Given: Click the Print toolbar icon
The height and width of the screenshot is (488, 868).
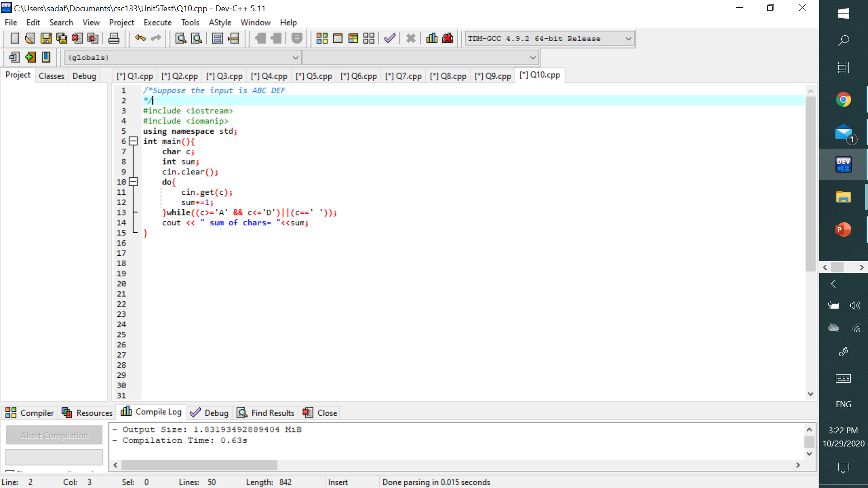Looking at the screenshot, I should coord(114,38).
